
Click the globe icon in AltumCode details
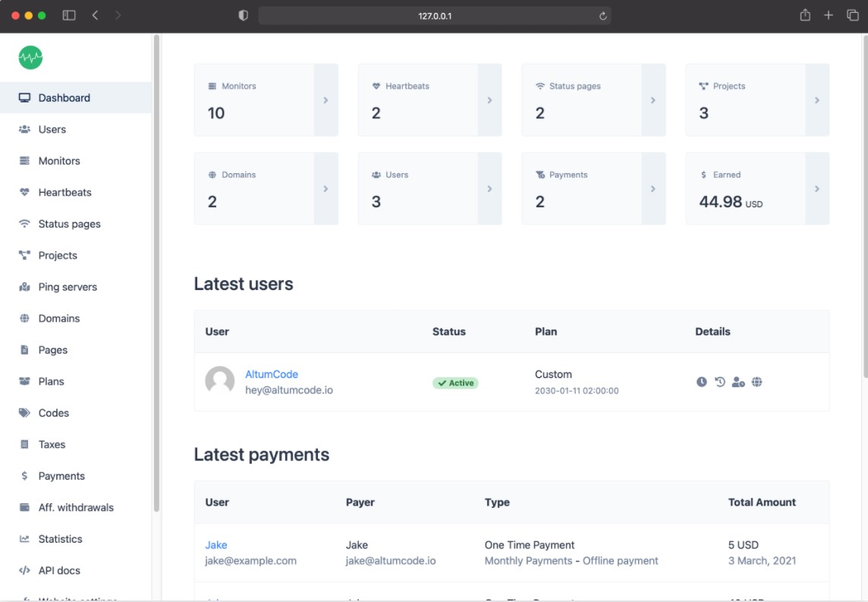coord(756,382)
